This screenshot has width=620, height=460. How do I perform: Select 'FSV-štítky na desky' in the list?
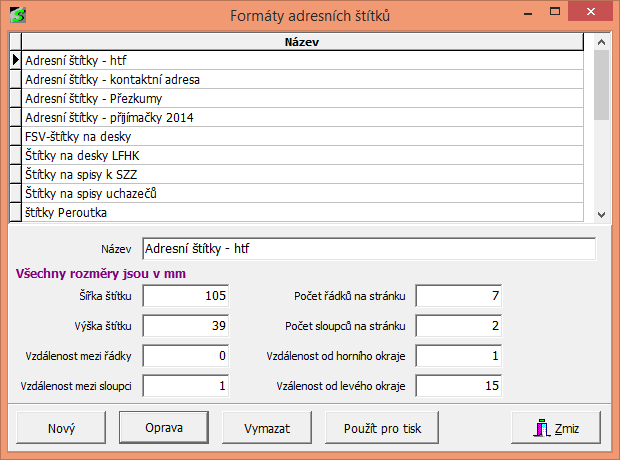point(300,136)
